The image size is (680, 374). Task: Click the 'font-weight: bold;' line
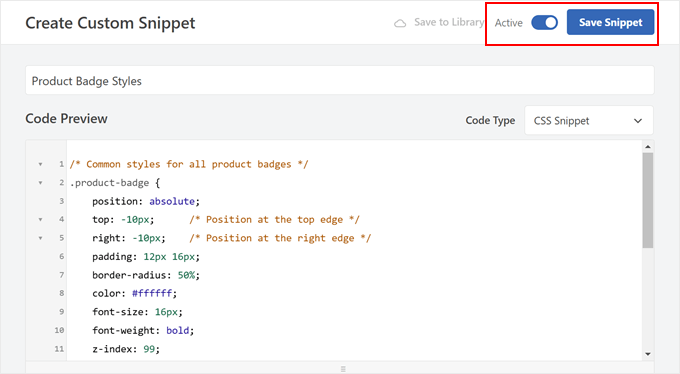(143, 331)
